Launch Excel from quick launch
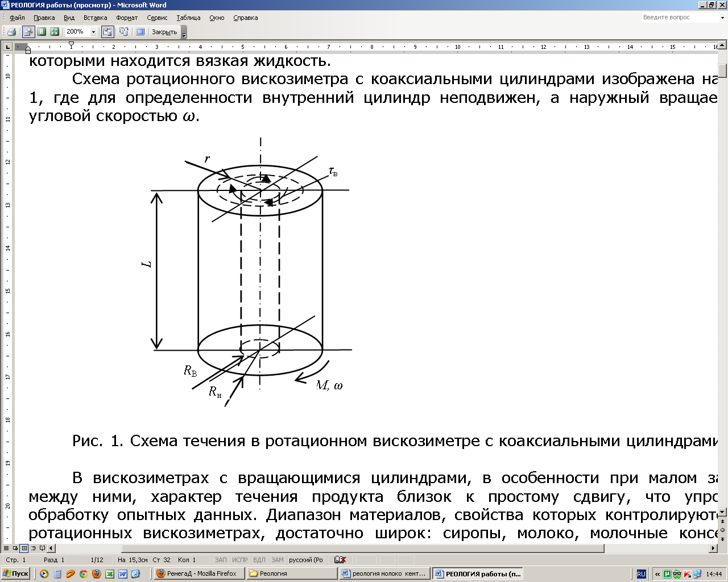 (110, 573)
